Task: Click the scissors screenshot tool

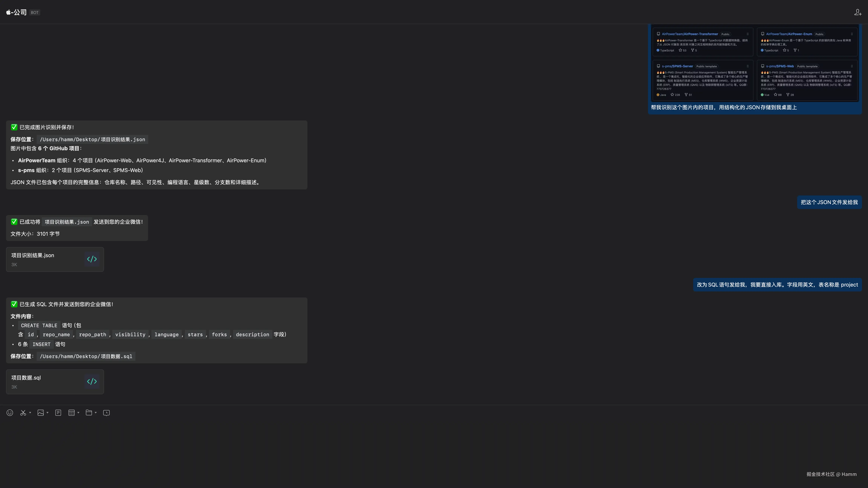Action: coord(23,413)
